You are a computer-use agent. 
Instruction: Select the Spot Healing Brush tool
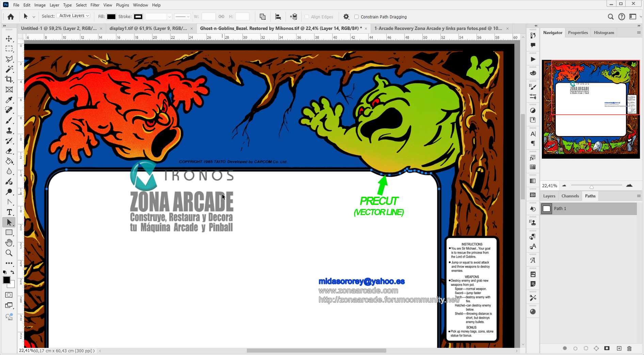[x=9, y=110]
